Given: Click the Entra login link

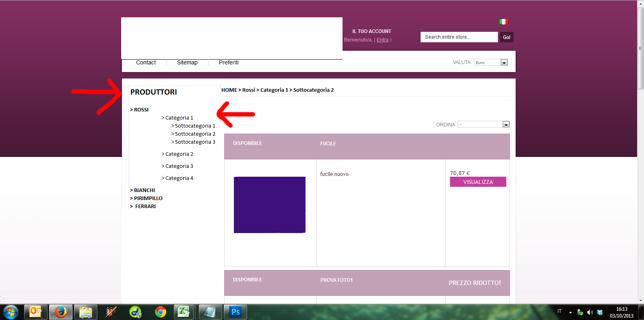Looking at the screenshot, I should point(382,40).
